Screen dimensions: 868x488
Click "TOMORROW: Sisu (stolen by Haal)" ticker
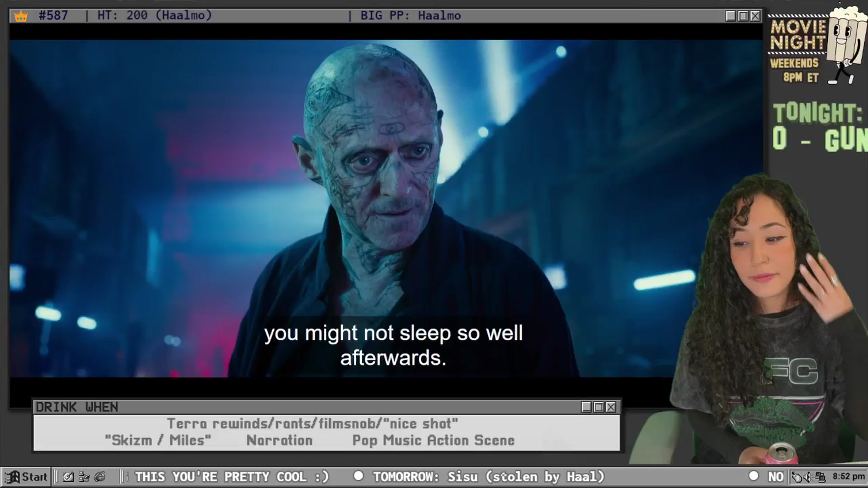point(488,477)
